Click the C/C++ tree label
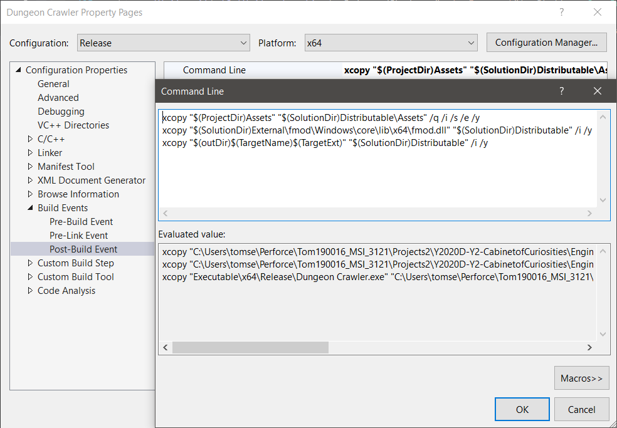The height and width of the screenshot is (428, 617). click(51, 139)
